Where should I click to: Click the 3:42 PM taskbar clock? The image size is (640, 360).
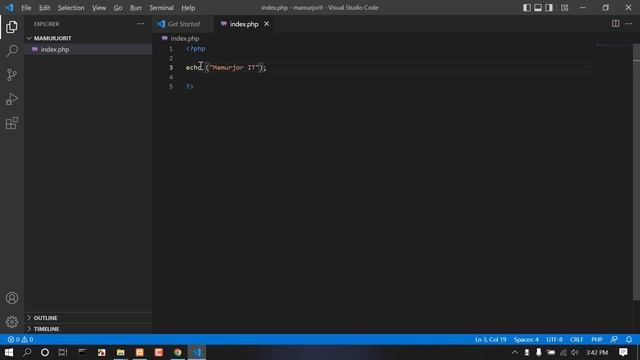[597, 353]
